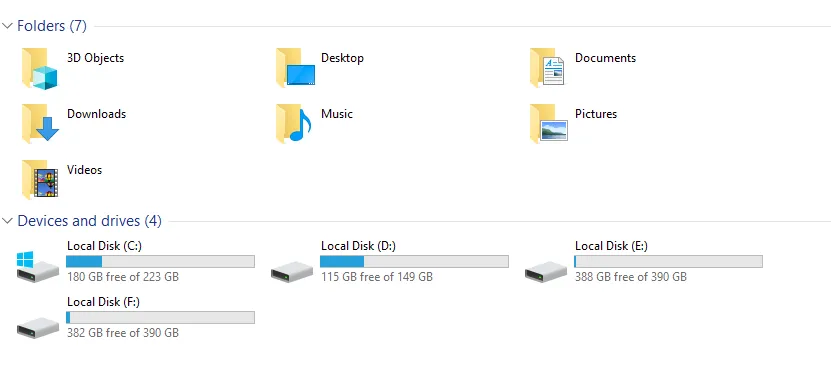This screenshot has height=380, width=831.
Task: Click the Local Disk (E:) usage bar
Action: pos(668,261)
